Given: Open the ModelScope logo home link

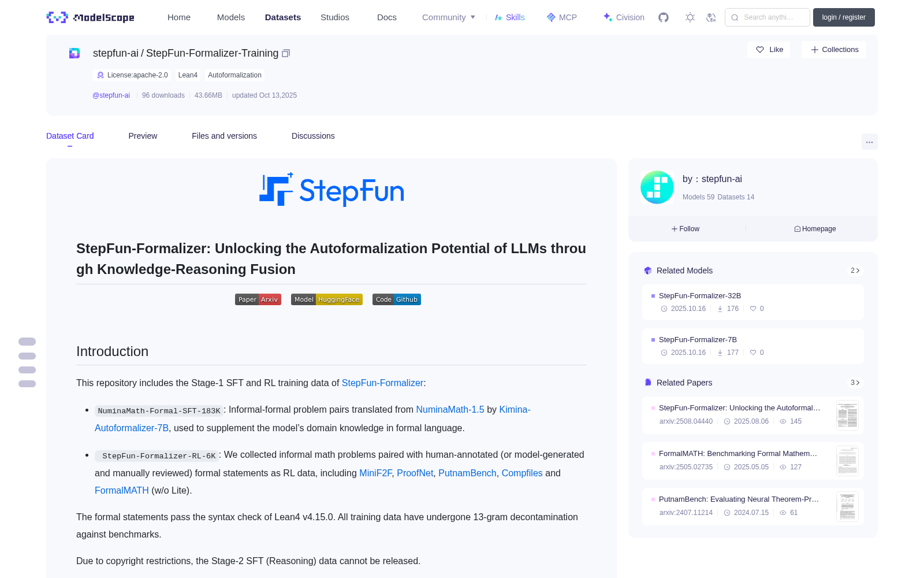Looking at the screenshot, I should (x=91, y=17).
